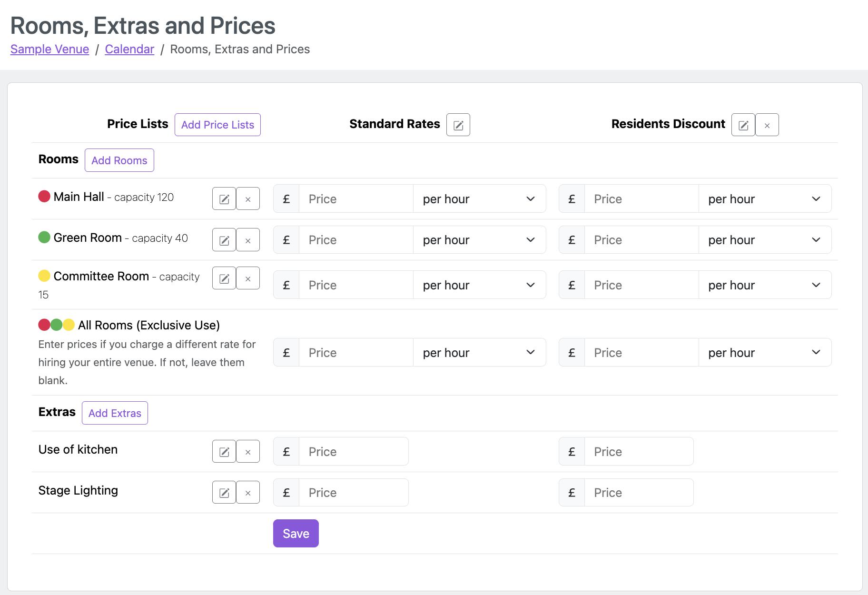868x595 pixels.
Task: Remove the Main Hall room
Action: [x=248, y=199]
